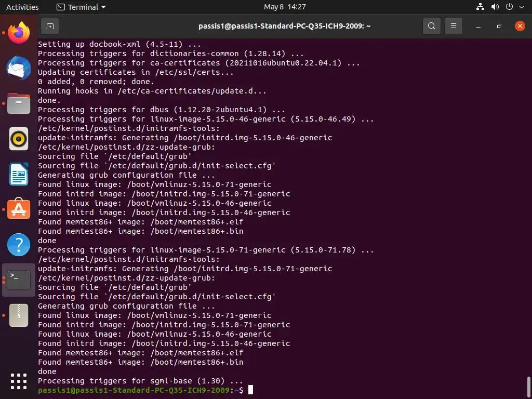This screenshot has width=532, height=399.
Task: Open Ubuntu Software store
Action: click(19, 209)
